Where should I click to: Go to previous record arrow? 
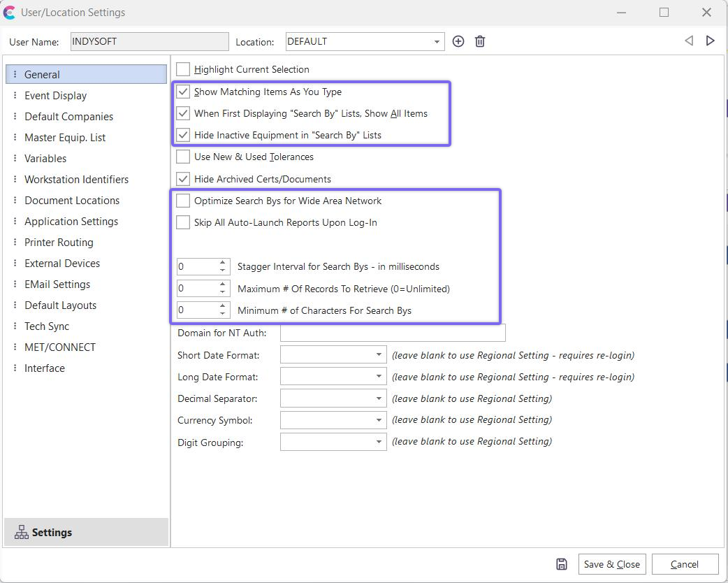point(689,41)
